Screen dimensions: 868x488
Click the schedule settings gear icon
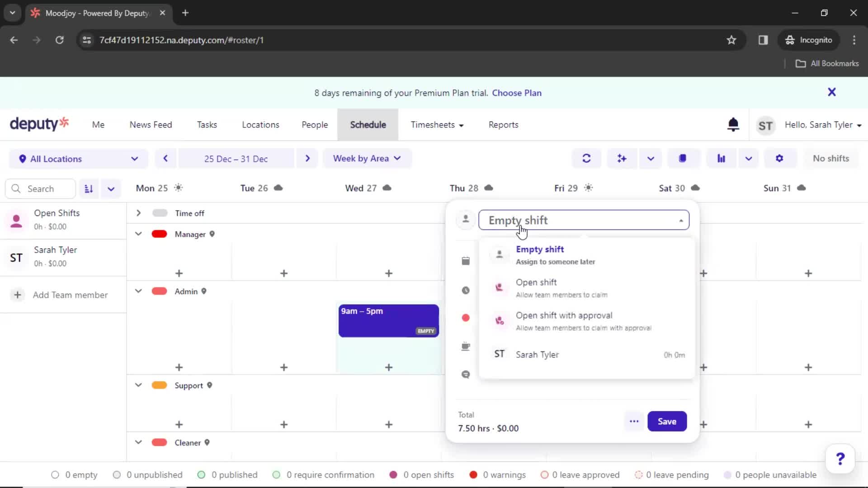coord(779,158)
